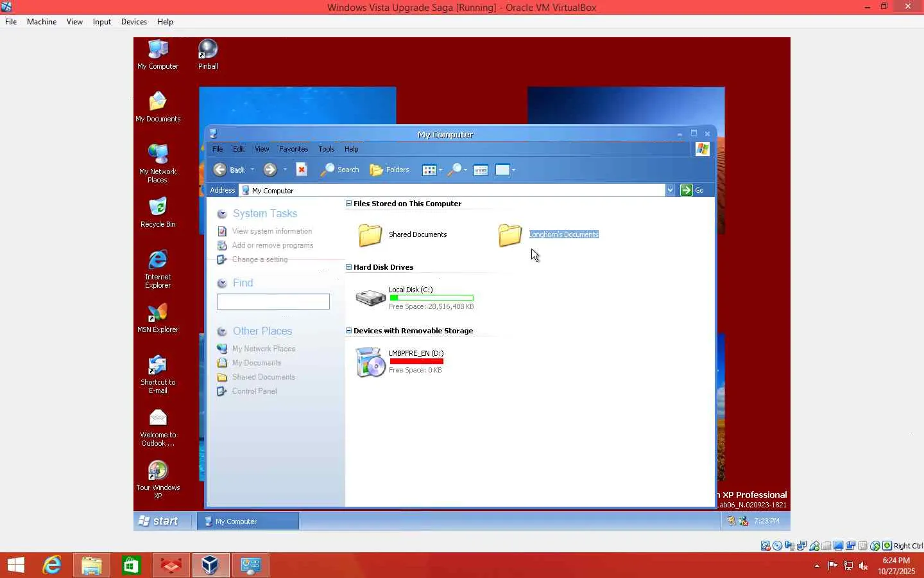Click VirtualBox optical disk status icon
Viewport: 924px width, 578px height.
(778, 546)
